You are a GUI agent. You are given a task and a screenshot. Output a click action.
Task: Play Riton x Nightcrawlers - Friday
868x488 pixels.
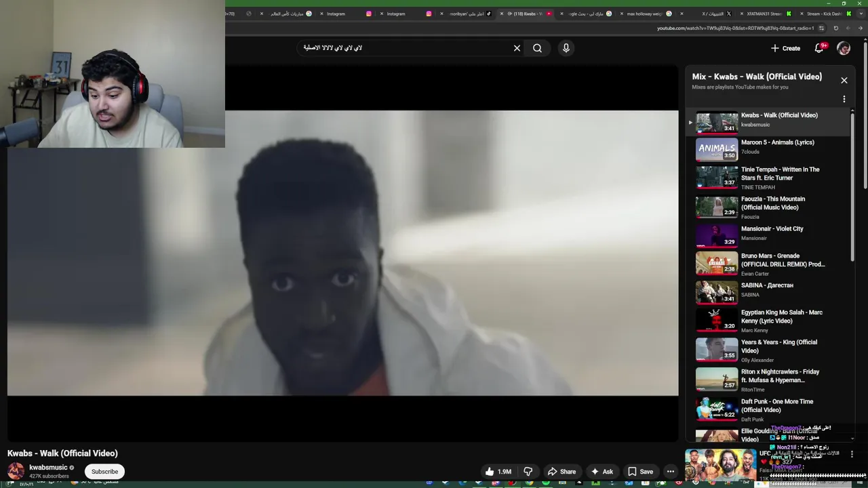pos(781,376)
